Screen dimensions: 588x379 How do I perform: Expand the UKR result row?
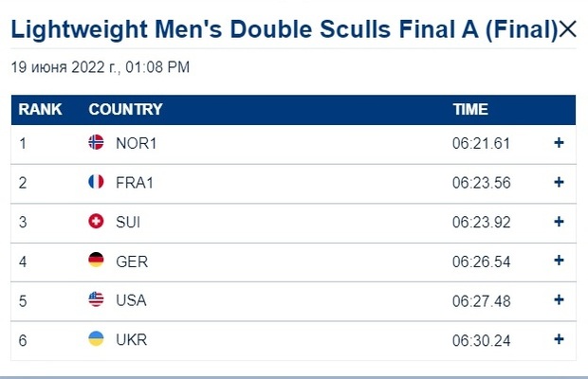pyautogui.click(x=559, y=339)
